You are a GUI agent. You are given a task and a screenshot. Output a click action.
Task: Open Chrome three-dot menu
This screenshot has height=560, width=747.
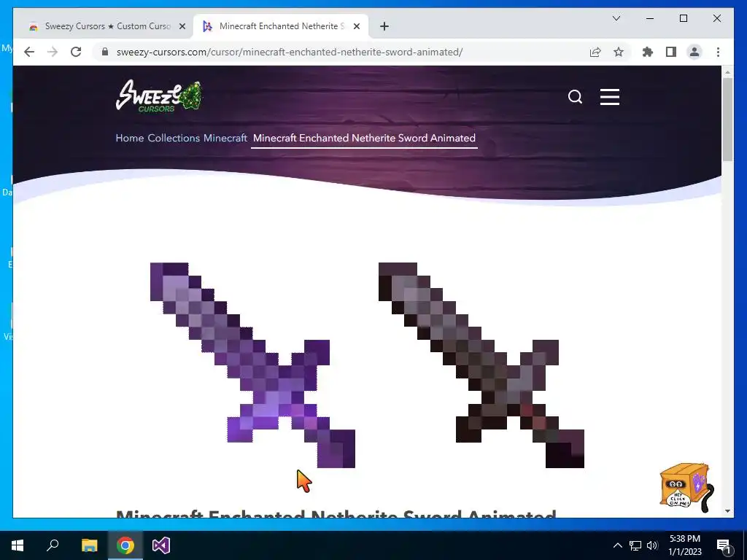718,52
